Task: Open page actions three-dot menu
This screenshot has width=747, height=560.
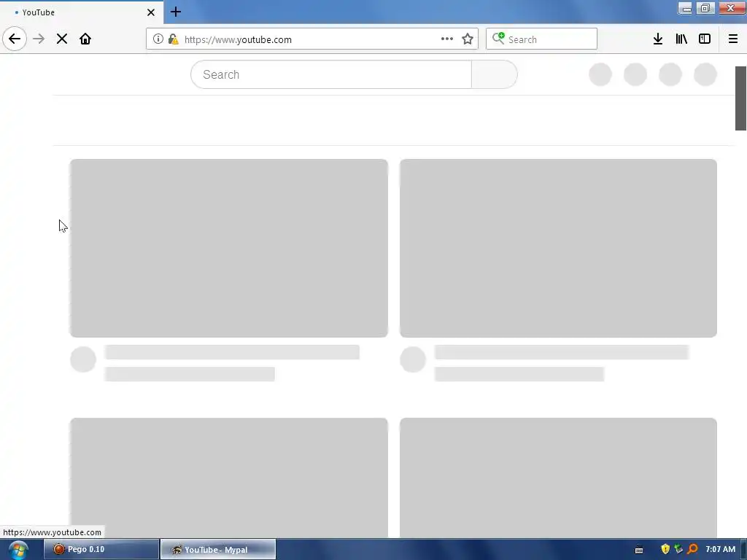Action: point(447,39)
